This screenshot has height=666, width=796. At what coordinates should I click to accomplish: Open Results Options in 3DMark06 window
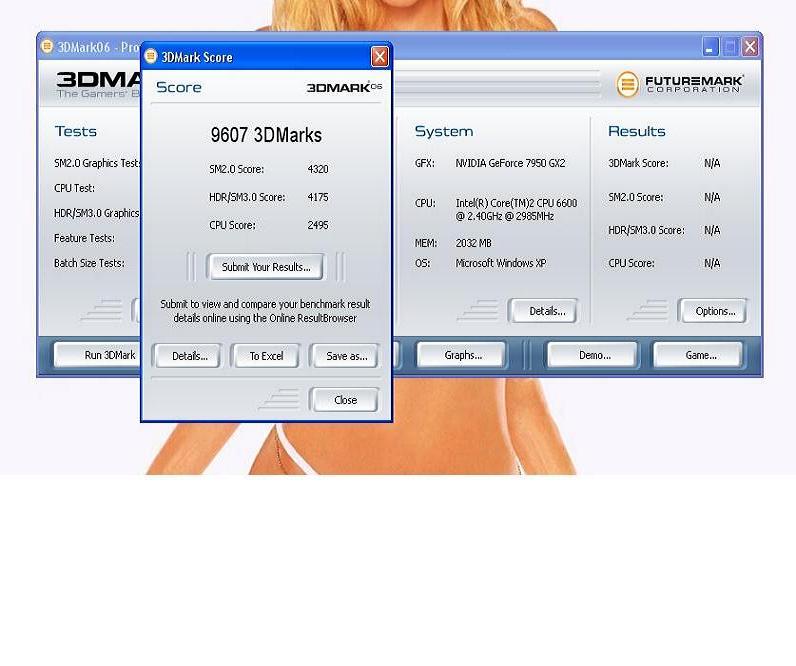pyautogui.click(x=713, y=311)
